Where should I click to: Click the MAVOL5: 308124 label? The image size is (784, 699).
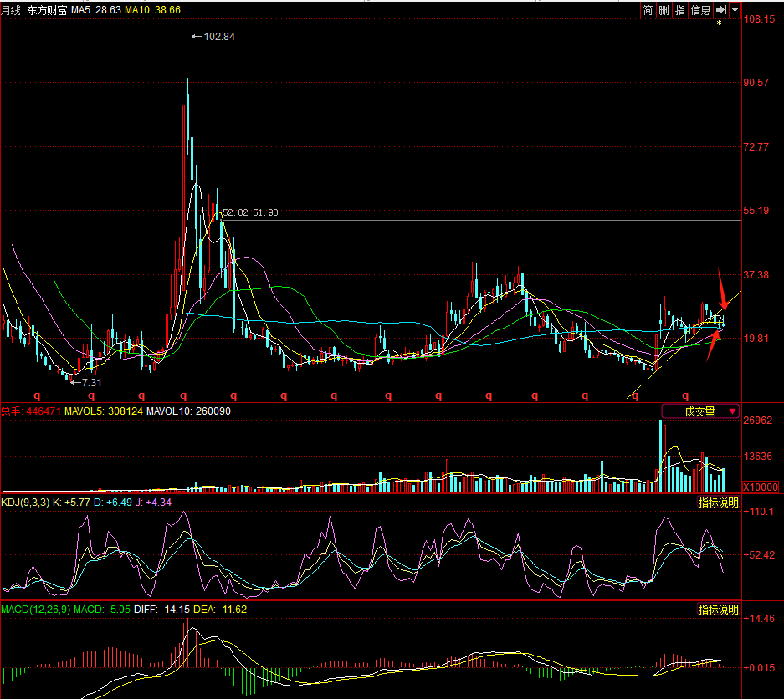(x=104, y=411)
